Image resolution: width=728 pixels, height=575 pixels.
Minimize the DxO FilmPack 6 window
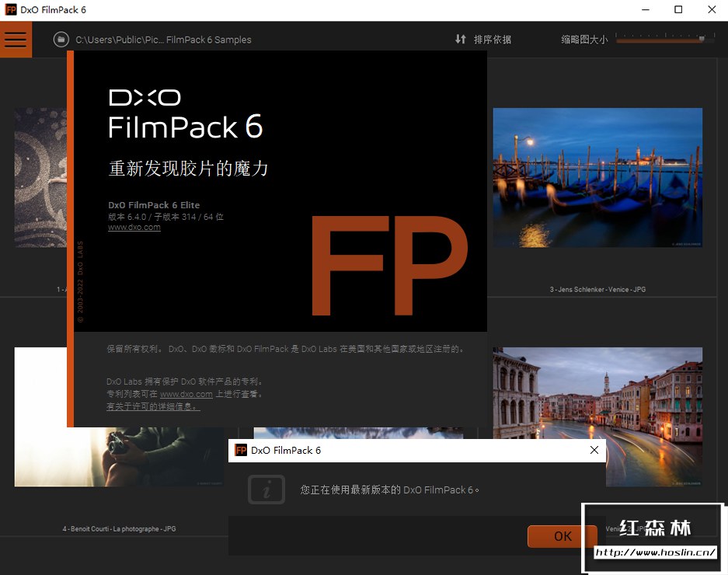tap(646, 10)
